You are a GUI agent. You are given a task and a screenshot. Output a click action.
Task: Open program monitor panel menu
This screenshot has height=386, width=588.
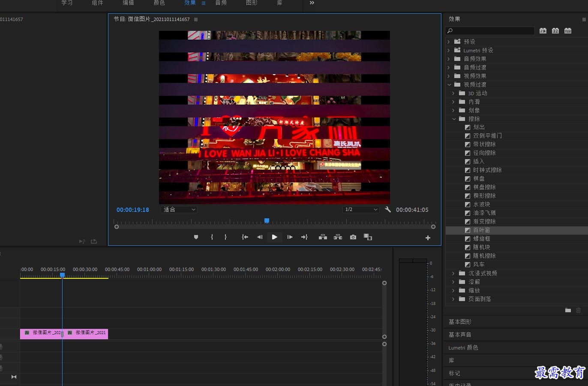pos(196,19)
